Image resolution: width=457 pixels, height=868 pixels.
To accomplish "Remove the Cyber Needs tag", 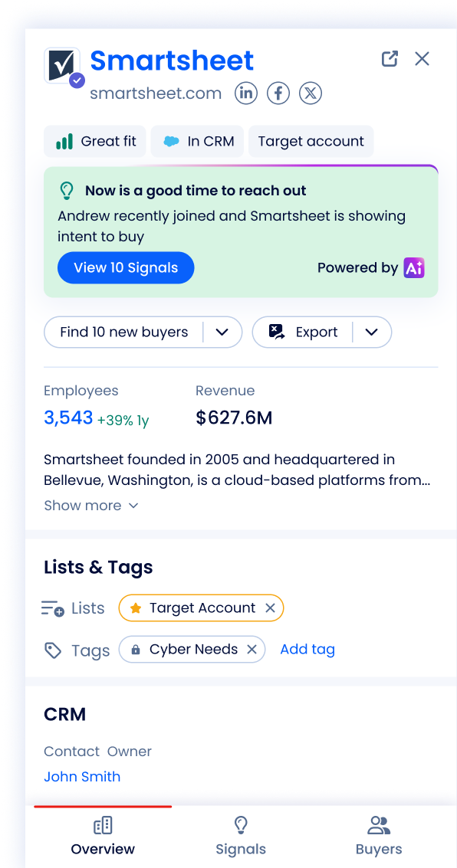I will coord(252,649).
